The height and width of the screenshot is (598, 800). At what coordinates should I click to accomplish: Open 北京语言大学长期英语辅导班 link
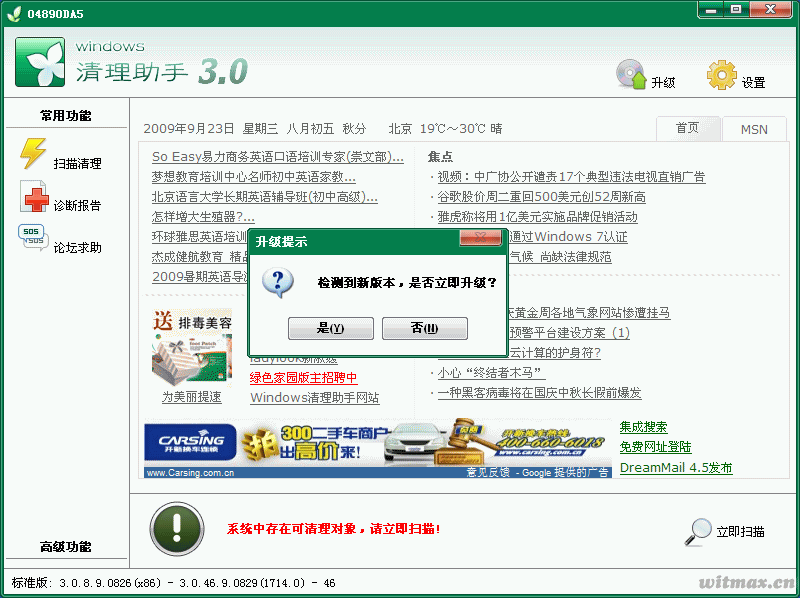[264, 197]
